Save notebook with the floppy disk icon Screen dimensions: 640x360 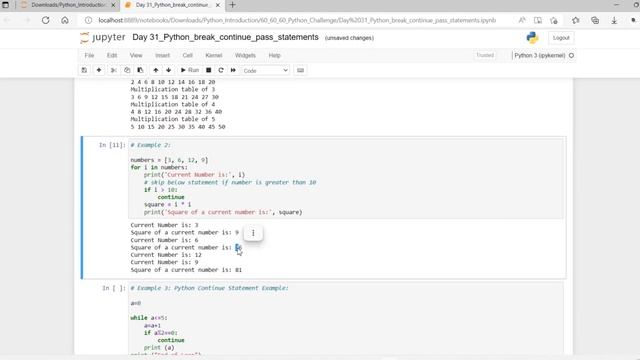84,70
